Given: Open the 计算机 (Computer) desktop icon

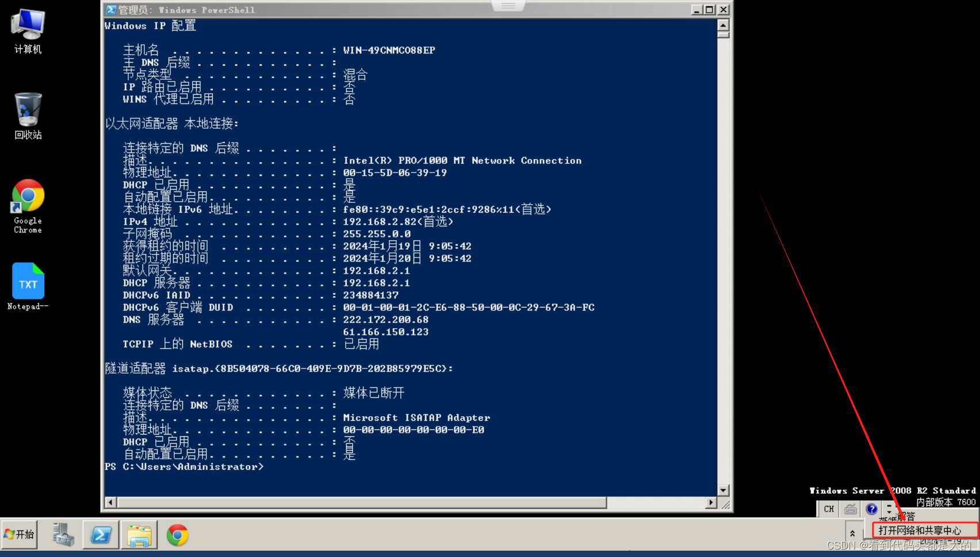Looking at the screenshot, I should pyautogui.click(x=28, y=32).
